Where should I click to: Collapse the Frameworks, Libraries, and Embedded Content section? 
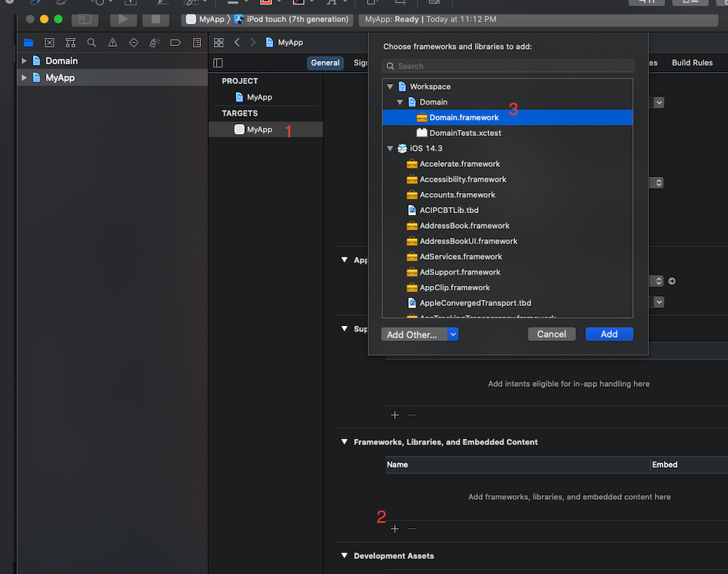344,442
